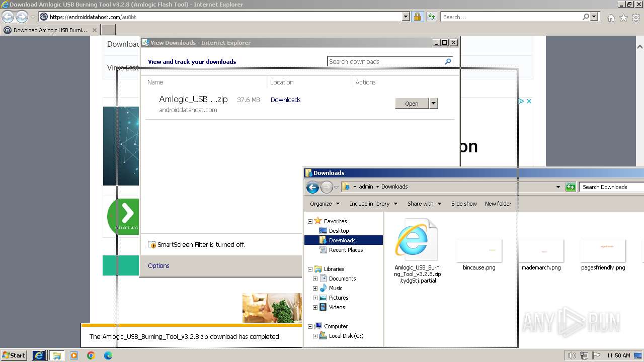Collapse the Favorites tree node
The width and height of the screenshot is (644, 362).
click(310, 221)
